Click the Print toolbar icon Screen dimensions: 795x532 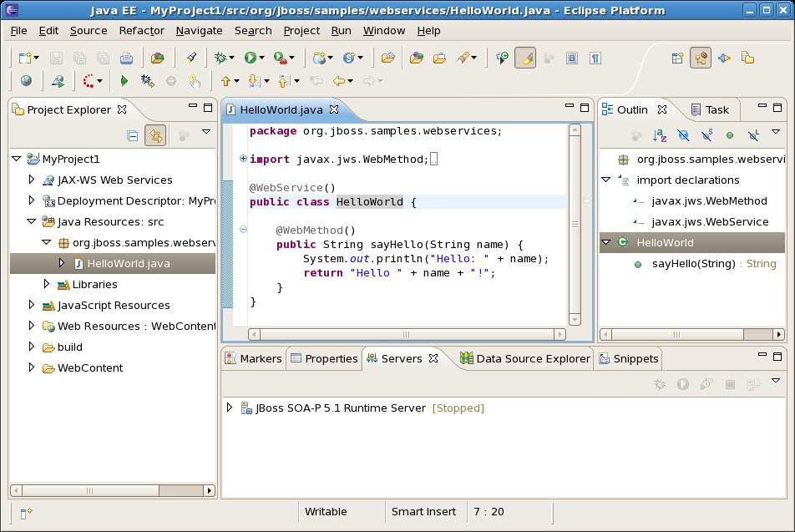(x=126, y=58)
